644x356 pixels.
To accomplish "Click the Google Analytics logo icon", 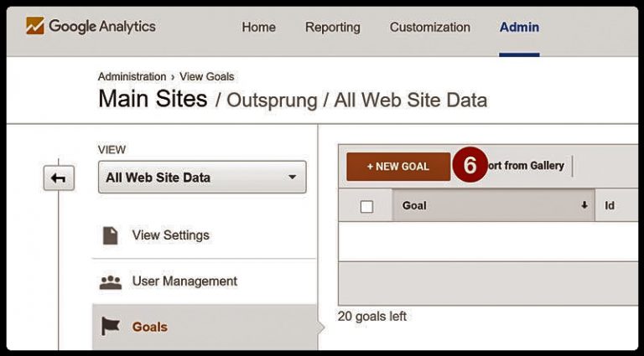I will [35, 26].
